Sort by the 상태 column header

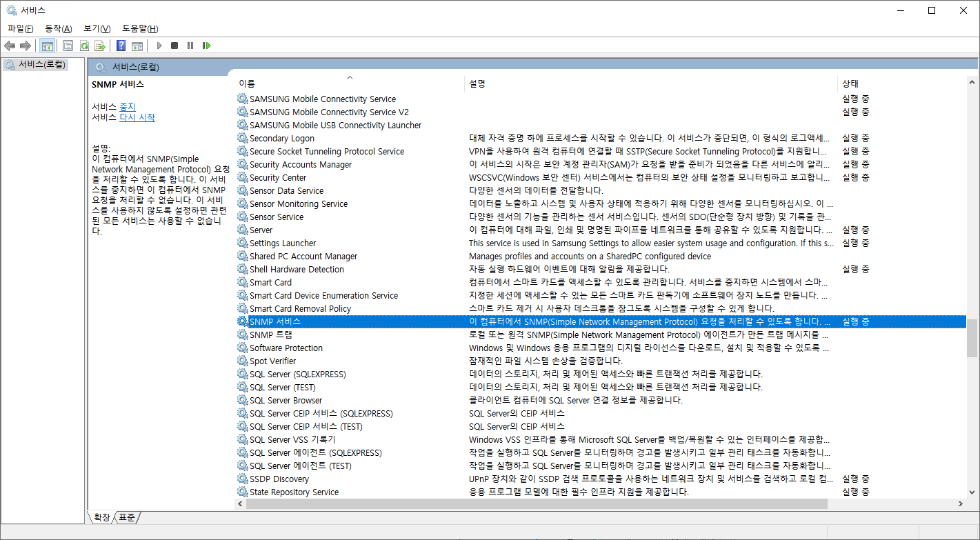(850, 83)
